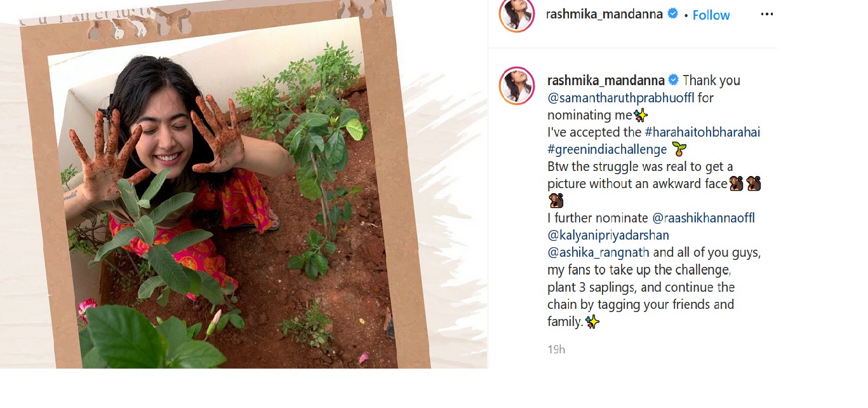868x408 pixels.
Task: Click verified badge beside header username
Action: (673, 14)
